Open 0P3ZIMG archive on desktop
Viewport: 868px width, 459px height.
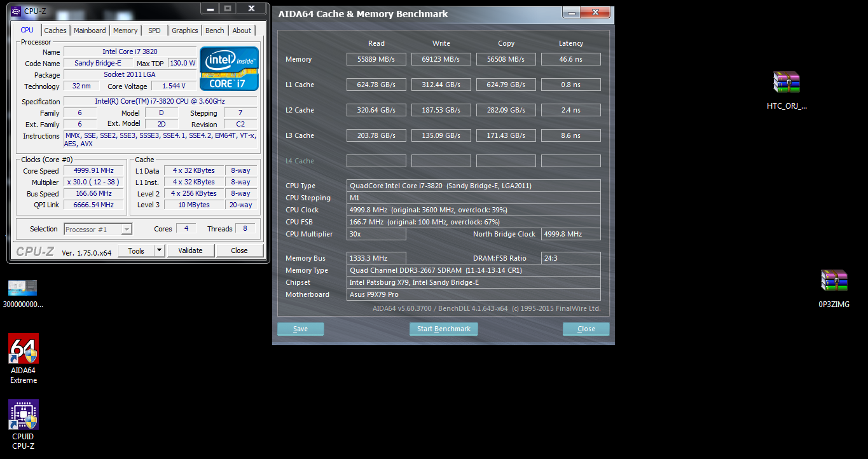coord(834,289)
